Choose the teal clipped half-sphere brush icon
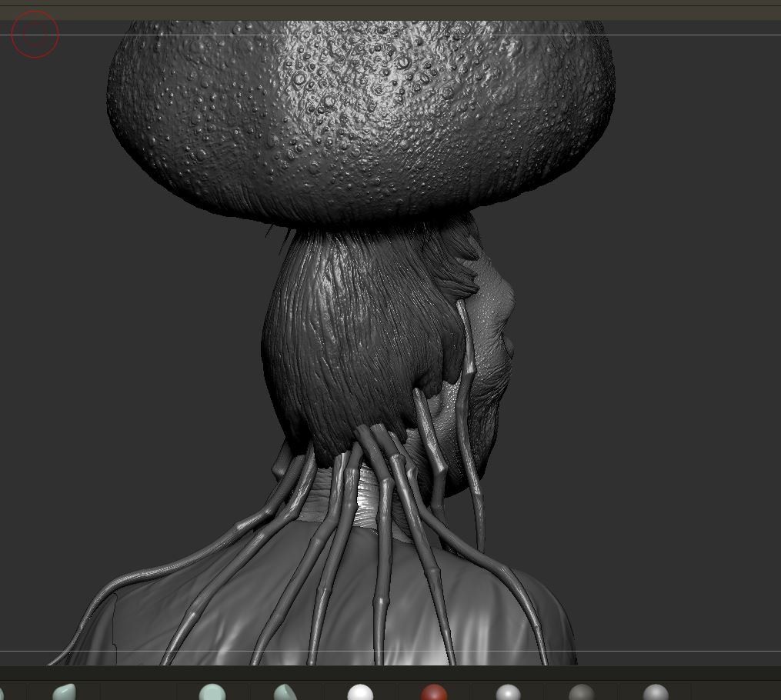Viewport: 781px width, 700px height. (285, 692)
